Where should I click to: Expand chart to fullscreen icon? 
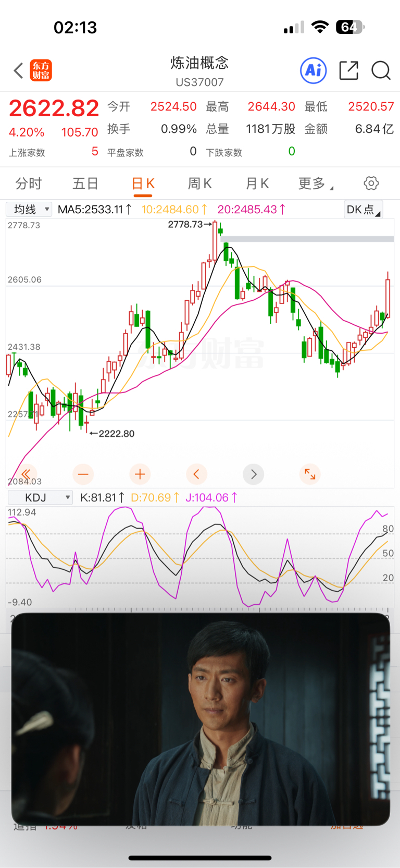point(310,474)
